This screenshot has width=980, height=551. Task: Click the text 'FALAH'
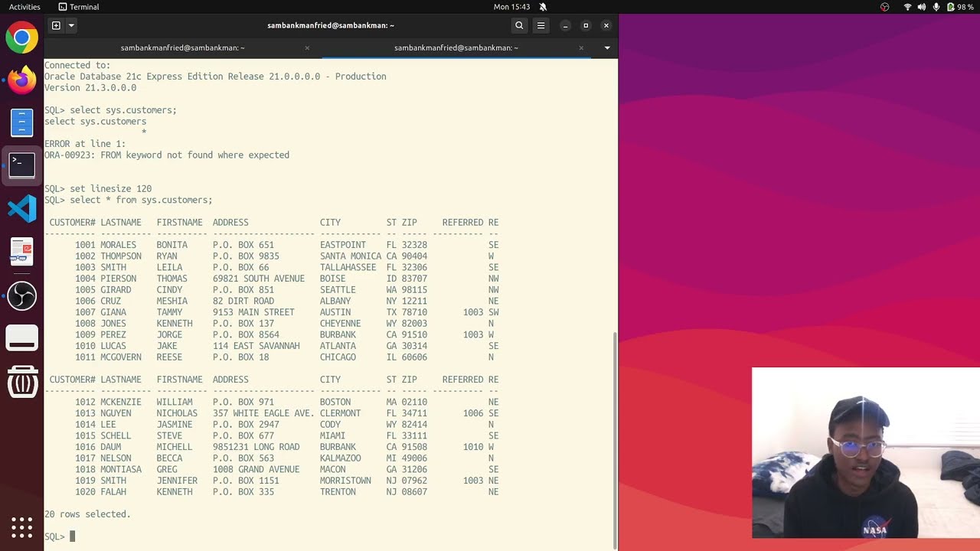[113, 492]
